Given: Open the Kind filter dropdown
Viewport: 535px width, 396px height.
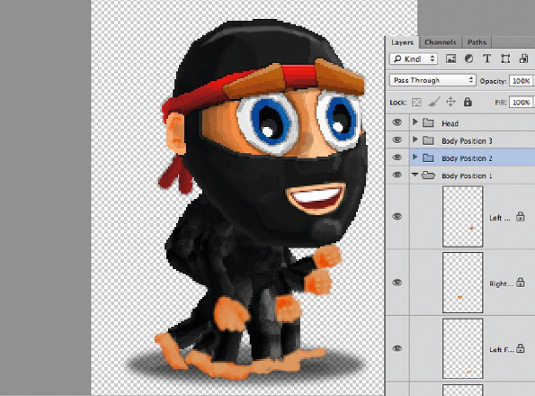Looking at the screenshot, I should (x=413, y=59).
